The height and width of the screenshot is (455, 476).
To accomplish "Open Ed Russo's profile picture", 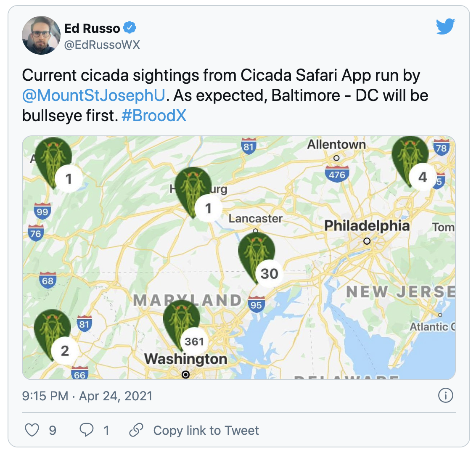I will 41,35.
